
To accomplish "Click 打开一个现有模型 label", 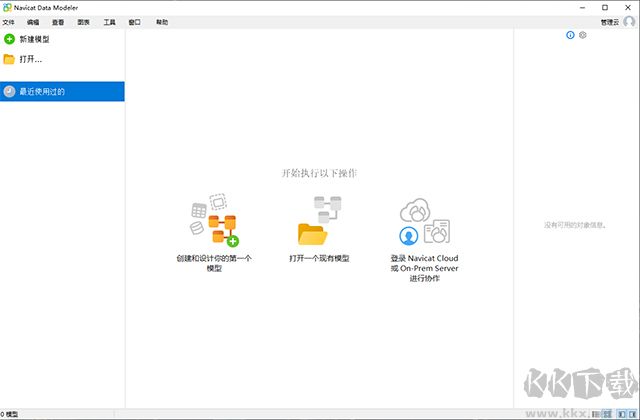I will 319,258.
